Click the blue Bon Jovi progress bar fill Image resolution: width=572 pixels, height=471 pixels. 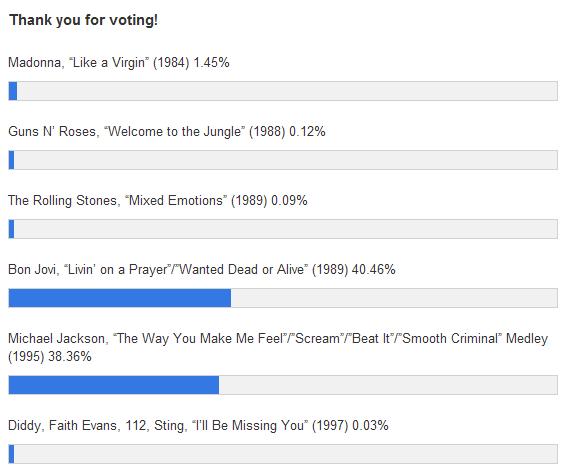click(x=120, y=298)
